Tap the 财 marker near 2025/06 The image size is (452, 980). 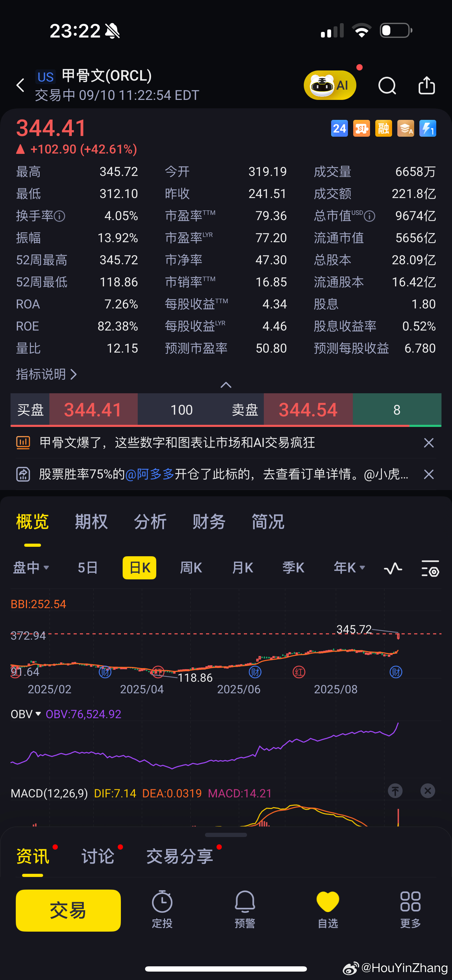click(x=255, y=672)
